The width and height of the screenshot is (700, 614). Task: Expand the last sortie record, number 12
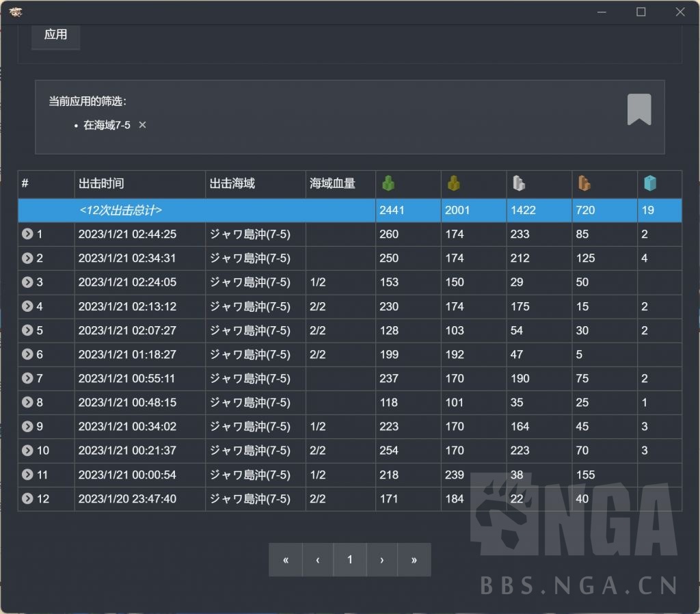27,498
